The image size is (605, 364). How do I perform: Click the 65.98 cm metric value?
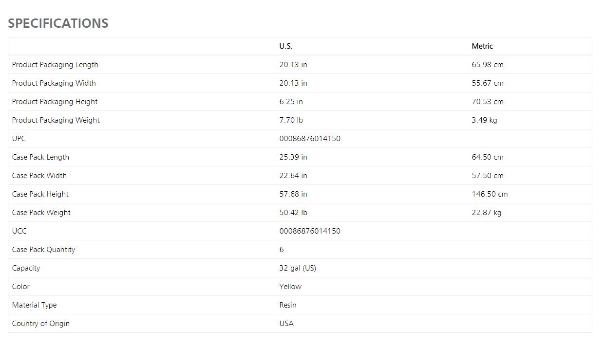[x=488, y=65]
